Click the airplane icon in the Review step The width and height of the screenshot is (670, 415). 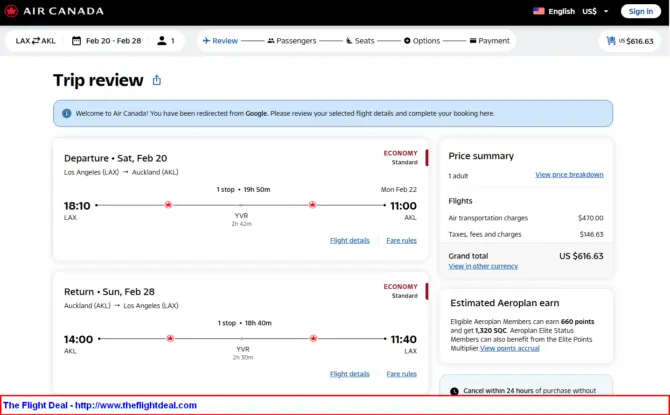[x=206, y=41]
